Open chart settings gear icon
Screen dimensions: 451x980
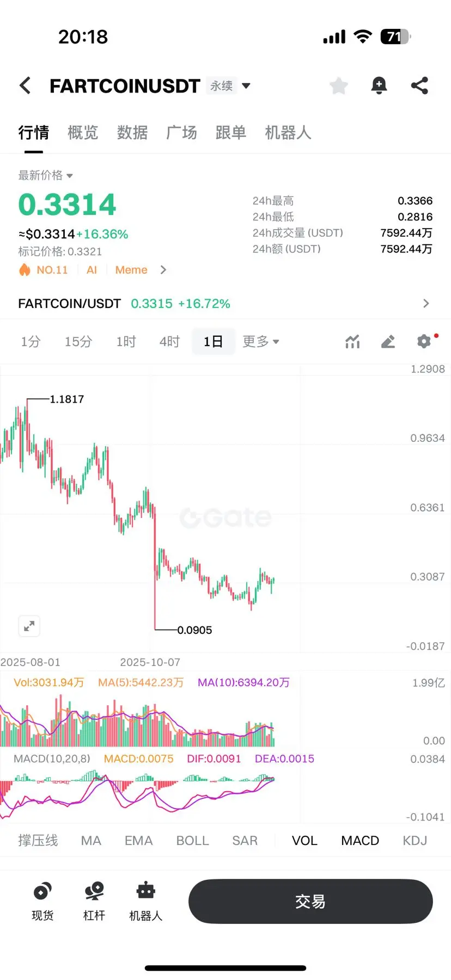pyautogui.click(x=424, y=341)
